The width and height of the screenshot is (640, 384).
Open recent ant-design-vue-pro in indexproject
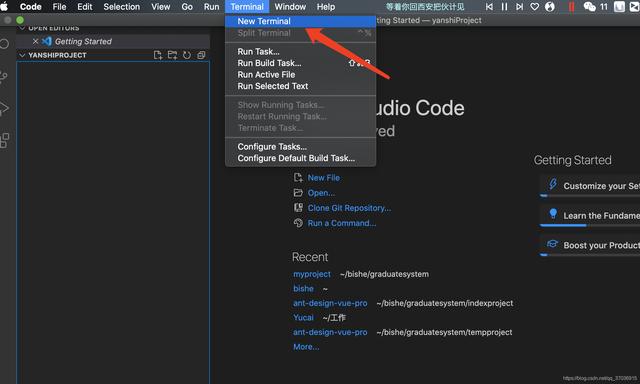coord(330,303)
